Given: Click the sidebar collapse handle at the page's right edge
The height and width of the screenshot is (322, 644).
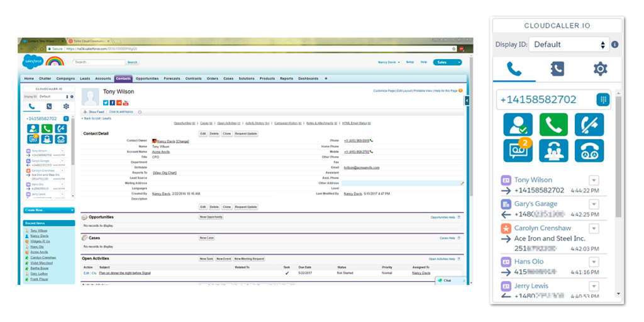Looking at the screenshot, I should click(467, 100).
